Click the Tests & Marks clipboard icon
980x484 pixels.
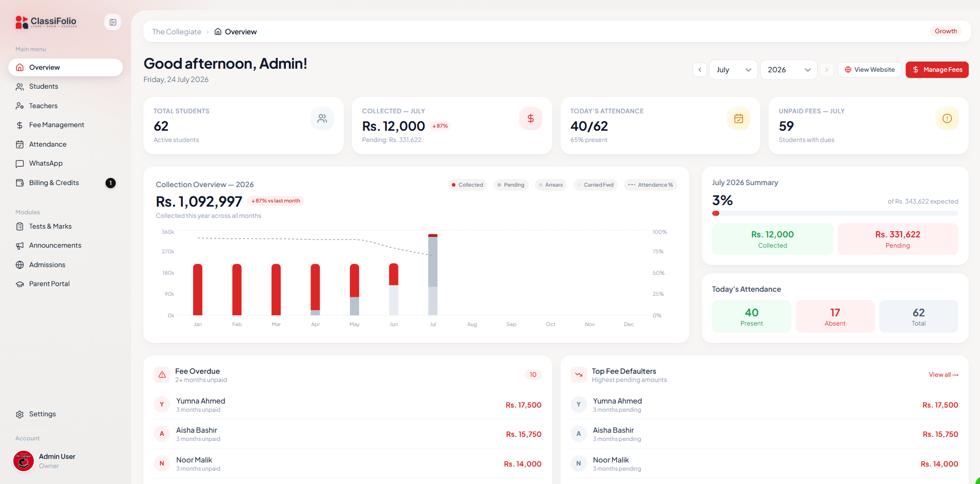coord(20,227)
